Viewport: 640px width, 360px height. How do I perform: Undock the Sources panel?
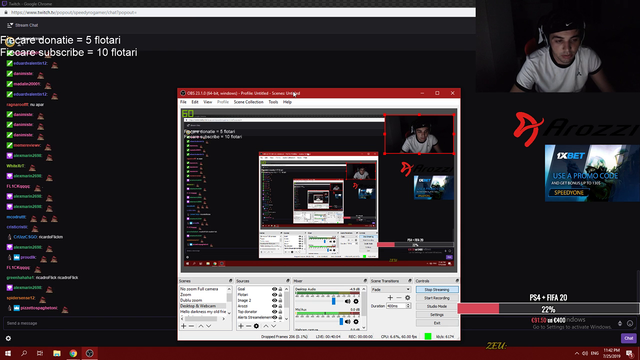point(288,281)
